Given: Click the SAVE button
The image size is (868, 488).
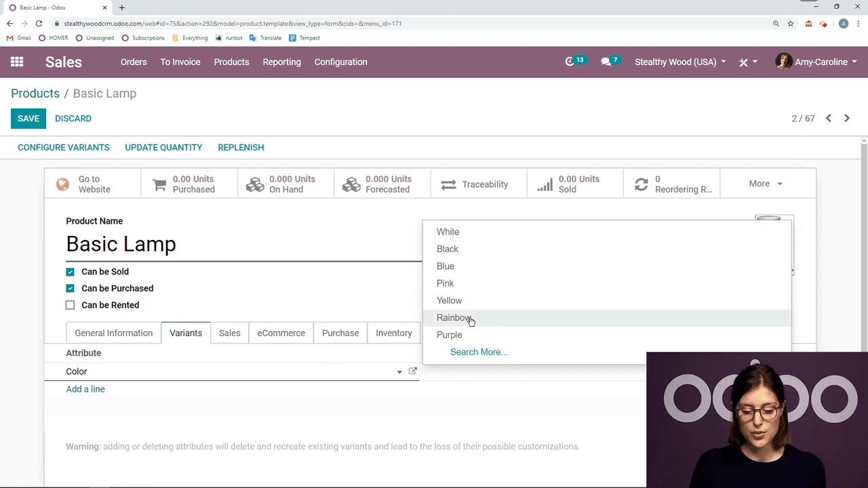Looking at the screenshot, I should [x=28, y=119].
